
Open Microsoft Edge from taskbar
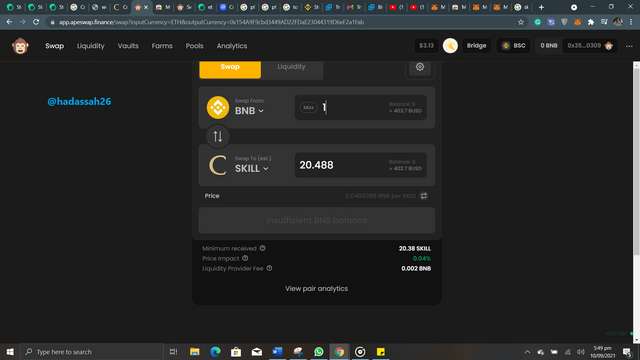pos(215,351)
